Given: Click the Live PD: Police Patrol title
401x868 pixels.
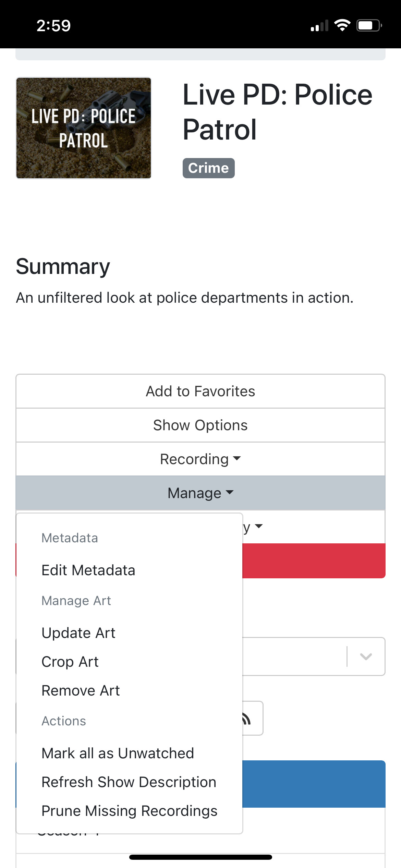Looking at the screenshot, I should click(277, 112).
